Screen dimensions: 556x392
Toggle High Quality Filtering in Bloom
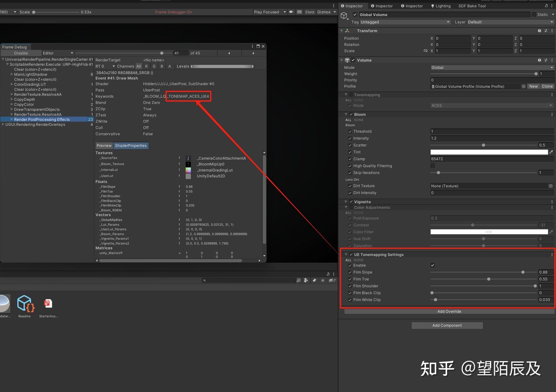coord(432,166)
